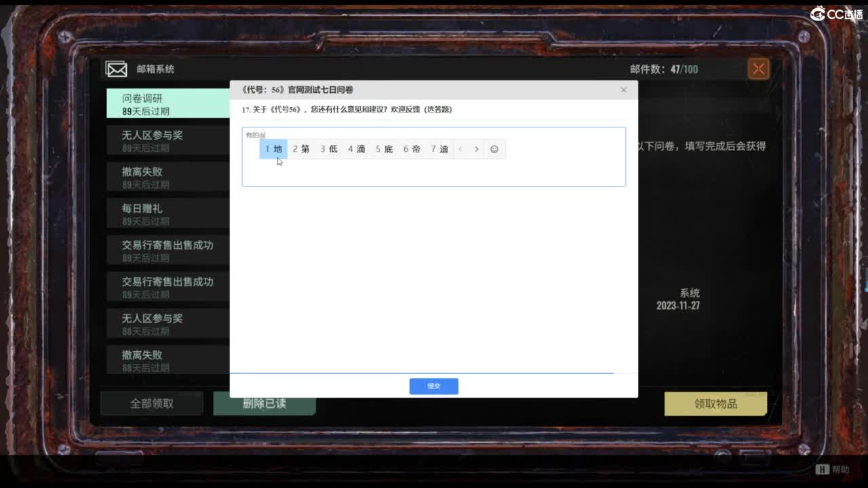Open help via the H 帮助 hint

[x=832, y=469]
